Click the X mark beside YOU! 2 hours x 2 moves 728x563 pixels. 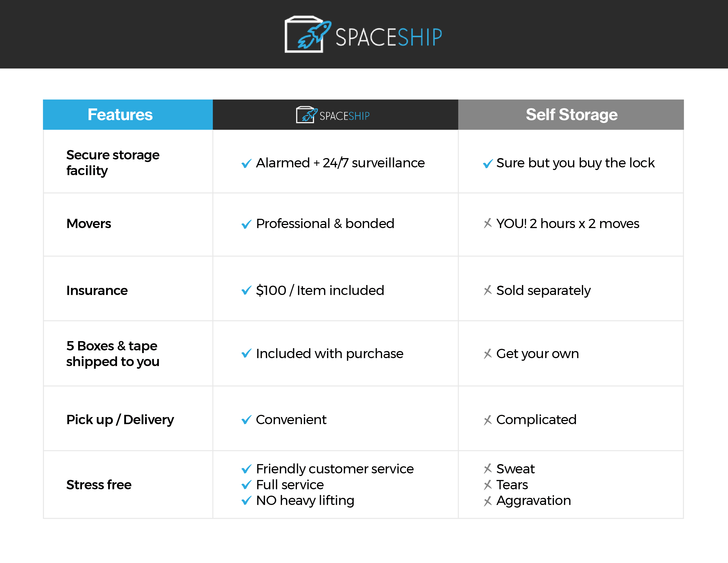tap(488, 223)
